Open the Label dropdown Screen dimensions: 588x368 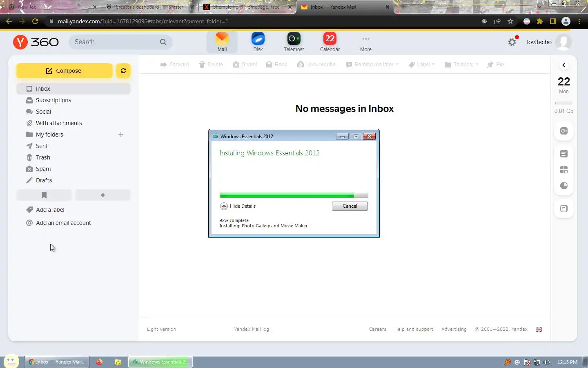point(422,65)
